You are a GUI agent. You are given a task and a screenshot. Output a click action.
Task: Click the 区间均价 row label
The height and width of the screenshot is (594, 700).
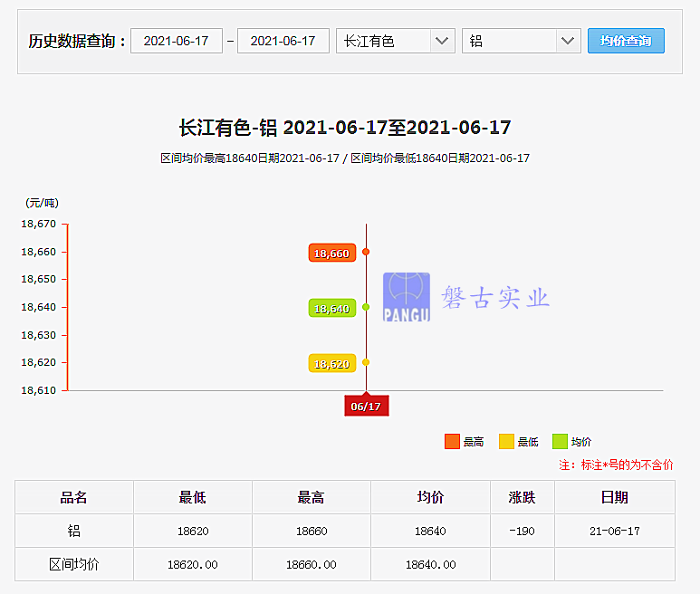tap(74, 564)
